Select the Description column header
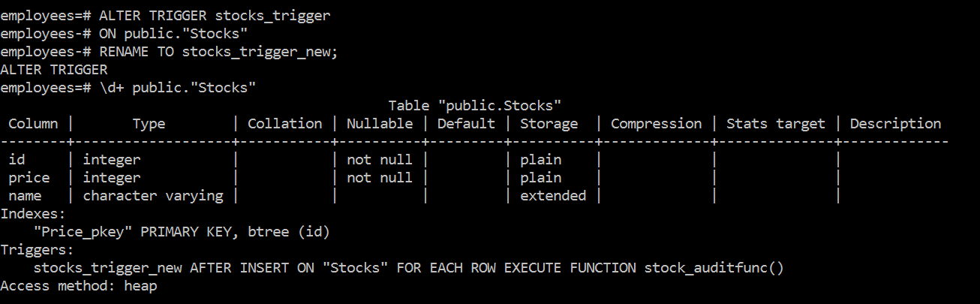This screenshot has height=304, width=980. click(x=895, y=124)
